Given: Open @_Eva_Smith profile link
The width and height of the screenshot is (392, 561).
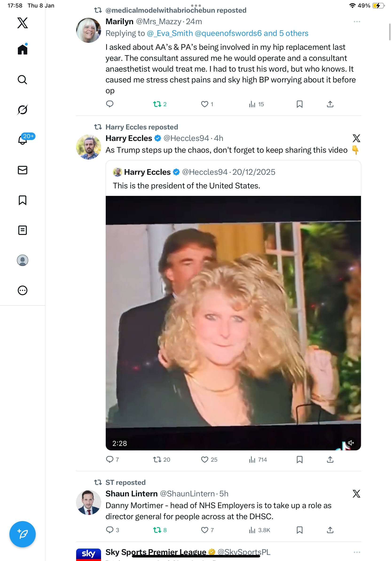Looking at the screenshot, I should [x=170, y=33].
